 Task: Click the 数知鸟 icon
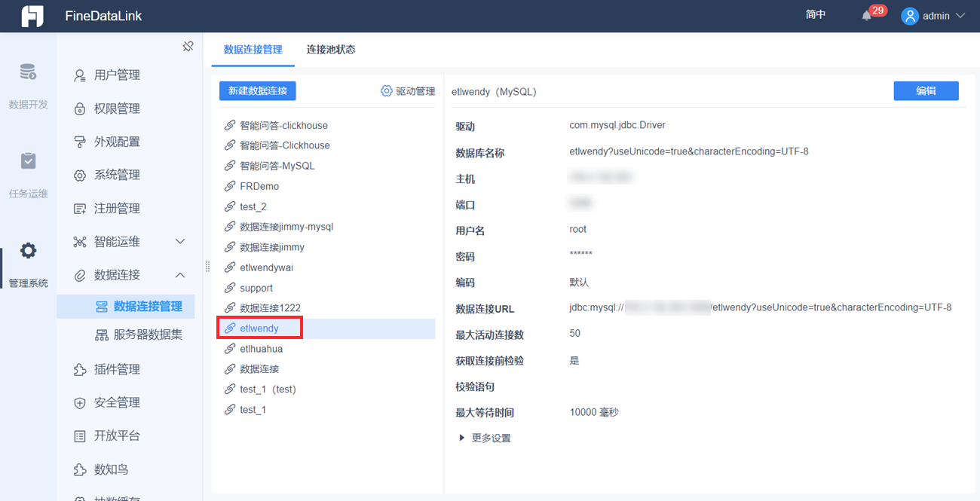tap(79, 469)
